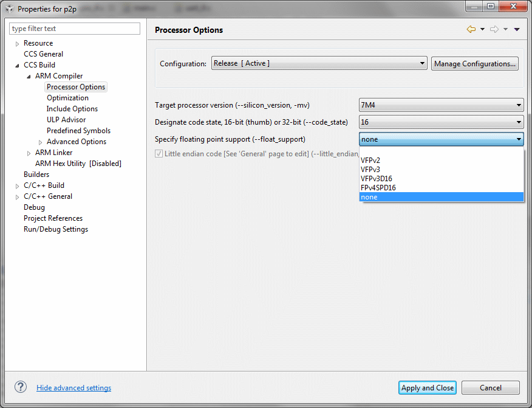Screen dimensions: 532x408
Task: Click the Apply and Close button
Action: (428, 388)
